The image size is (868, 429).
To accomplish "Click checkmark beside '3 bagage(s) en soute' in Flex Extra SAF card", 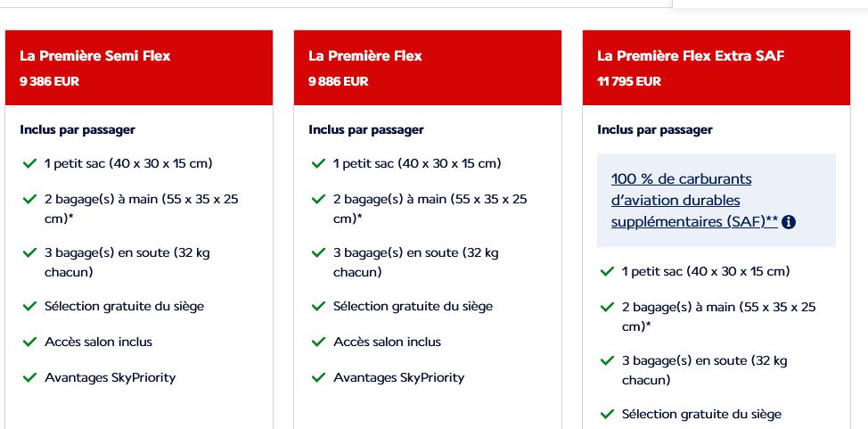I will (607, 361).
